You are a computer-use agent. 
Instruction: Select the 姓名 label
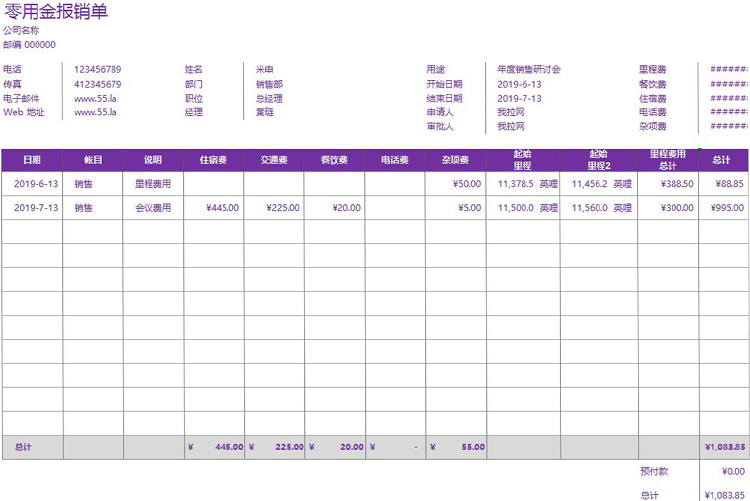tap(194, 69)
